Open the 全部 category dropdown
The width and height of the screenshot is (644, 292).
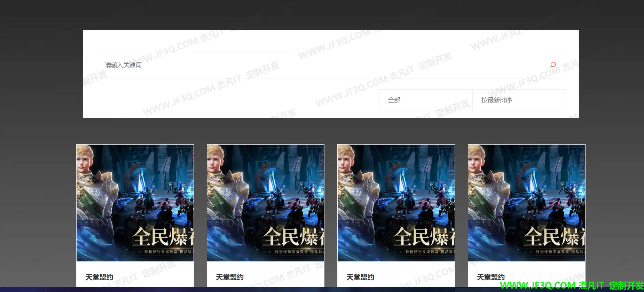click(425, 100)
